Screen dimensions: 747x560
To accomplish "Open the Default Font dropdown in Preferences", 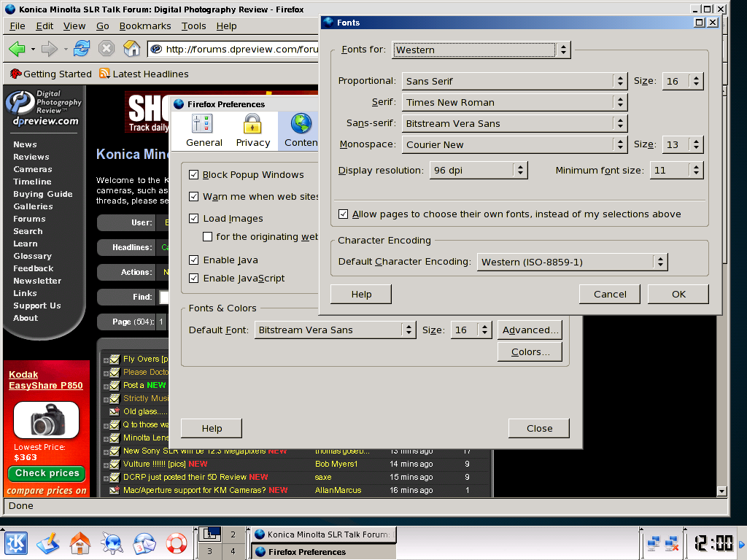I will tap(335, 330).
